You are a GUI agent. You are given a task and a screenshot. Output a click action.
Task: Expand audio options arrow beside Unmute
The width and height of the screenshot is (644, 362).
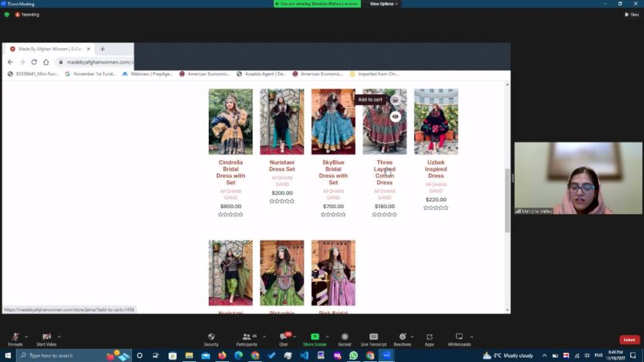[26, 337]
